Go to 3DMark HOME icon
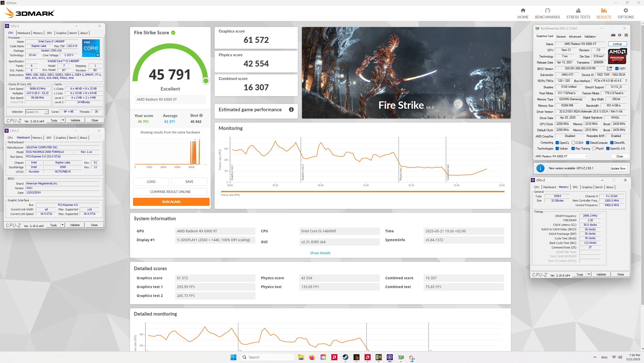Viewport: 644px width, 363px height. click(523, 10)
